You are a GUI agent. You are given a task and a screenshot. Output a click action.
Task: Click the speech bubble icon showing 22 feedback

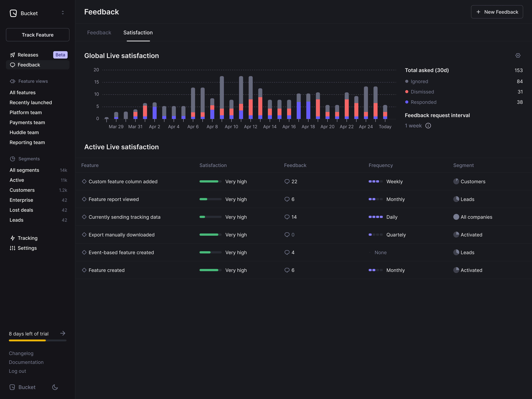coord(287,182)
